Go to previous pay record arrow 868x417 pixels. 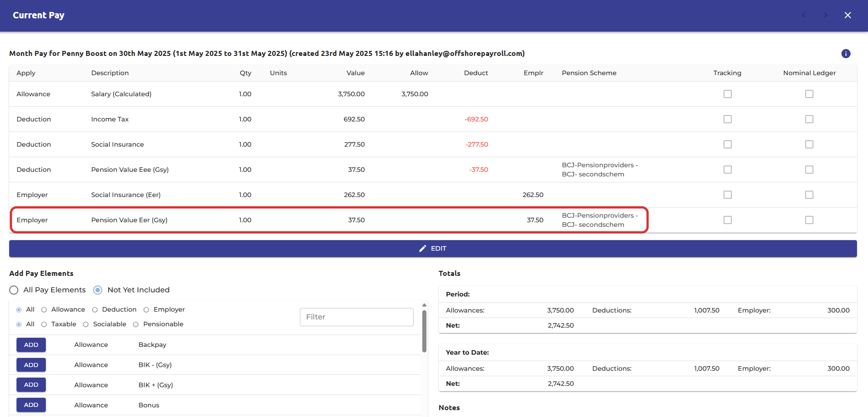[x=803, y=15]
